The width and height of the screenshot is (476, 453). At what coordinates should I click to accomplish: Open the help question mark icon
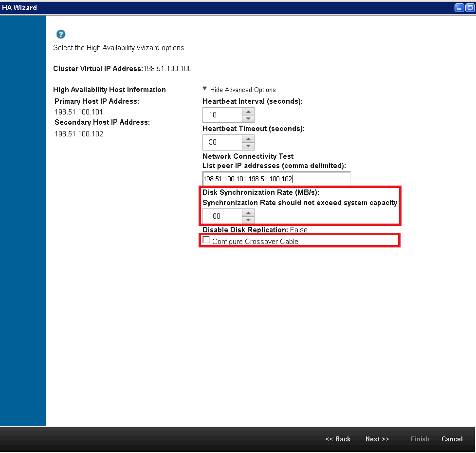61,34
